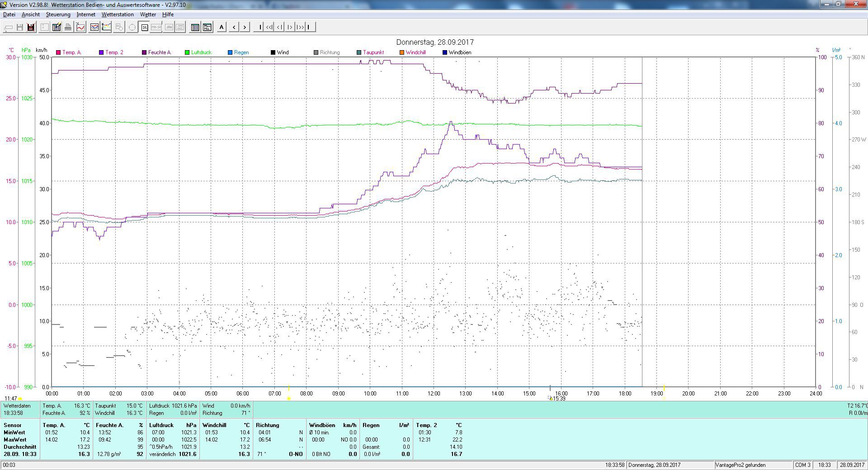Click the yellow sunrise marker near 07:30
The image size is (868, 470).
[x=289, y=399]
